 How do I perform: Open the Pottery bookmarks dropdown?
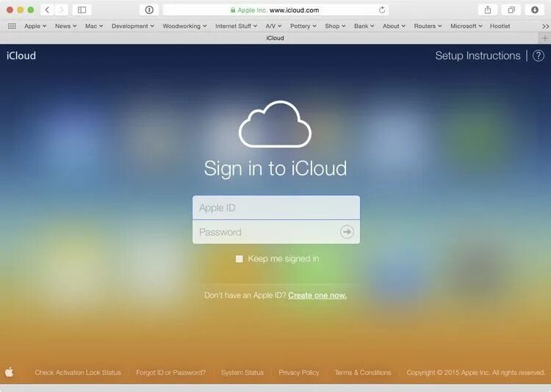[x=303, y=26]
